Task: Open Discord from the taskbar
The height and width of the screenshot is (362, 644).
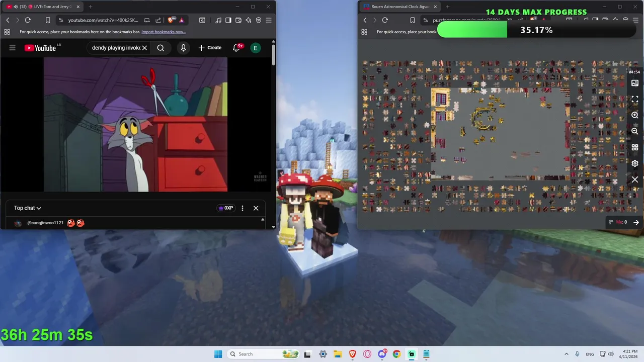Action: pyautogui.click(x=382, y=354)
